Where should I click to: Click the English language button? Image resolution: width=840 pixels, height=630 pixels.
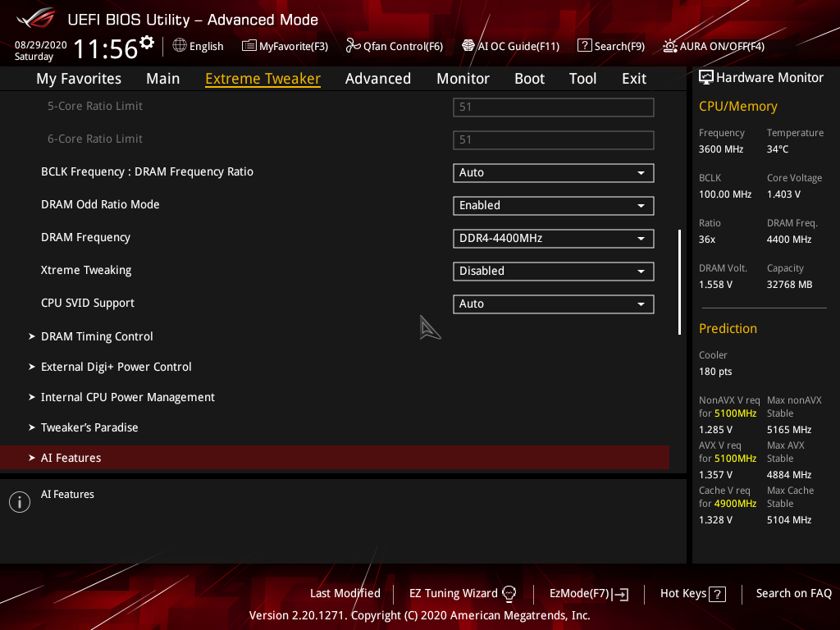tap(206, 47)
